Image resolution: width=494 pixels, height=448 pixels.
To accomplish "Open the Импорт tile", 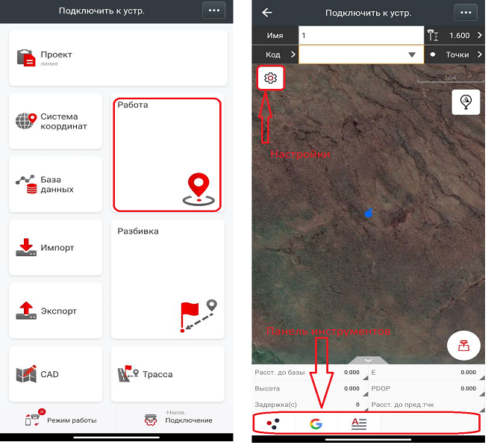I will (x=56, y=248).
